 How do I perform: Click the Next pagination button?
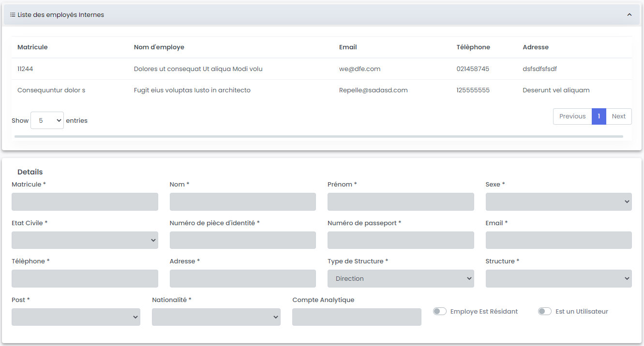click(618, 116)
